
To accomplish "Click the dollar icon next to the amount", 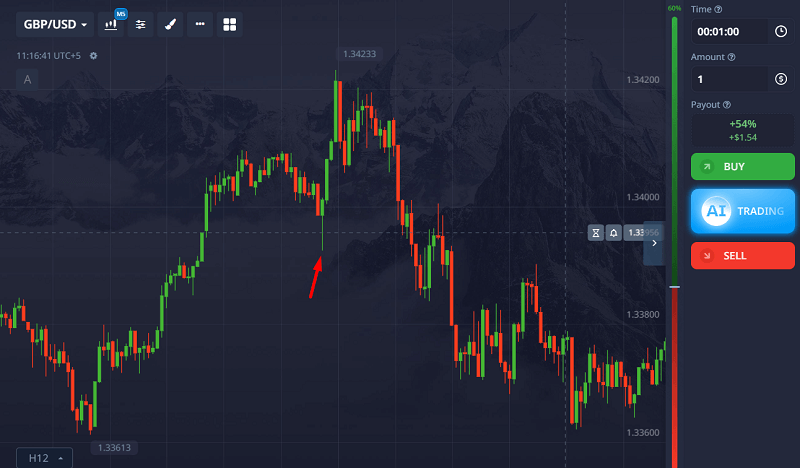I will (x=781, y=79).
